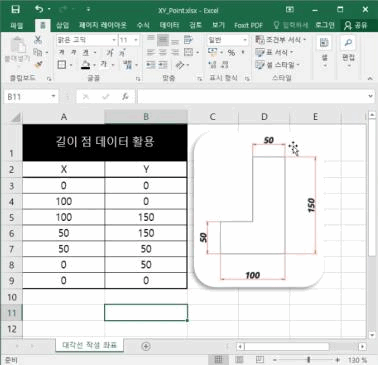This screenshot has height=365, width=378.
Task: Click the cancel (X) icon in the formula bar
Action: click(86, 97)
